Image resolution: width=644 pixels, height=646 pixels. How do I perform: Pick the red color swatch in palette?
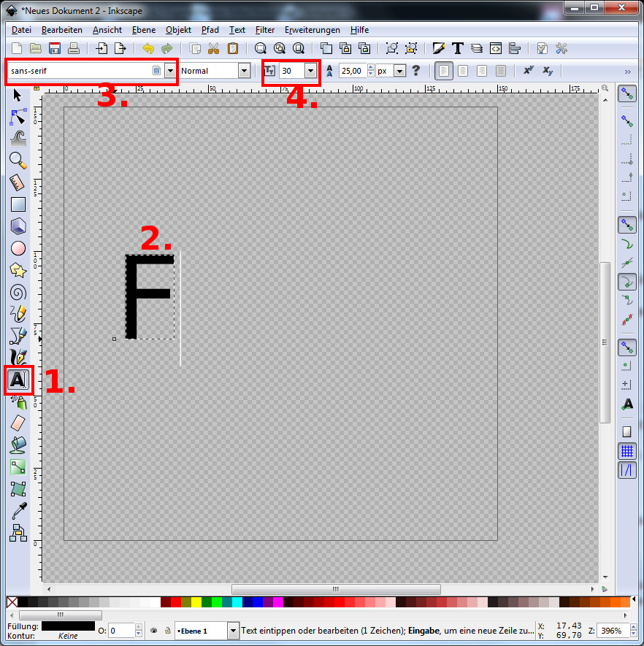click(176, 602)
